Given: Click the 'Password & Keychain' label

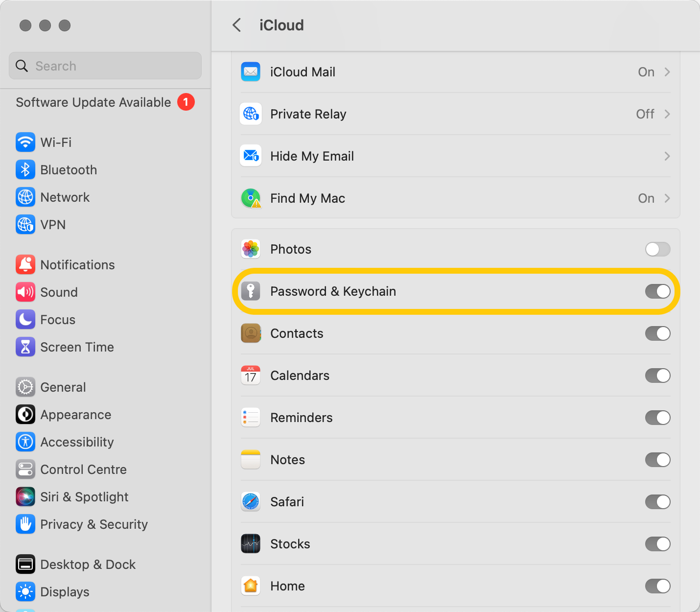Looking at the screenshot, I should click(x=333, y=291).
